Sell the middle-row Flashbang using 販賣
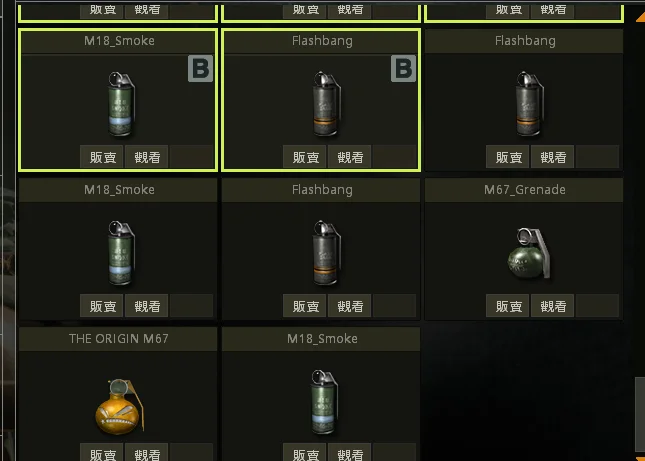Viewport: 645px width, 461px height. [305, 306]
